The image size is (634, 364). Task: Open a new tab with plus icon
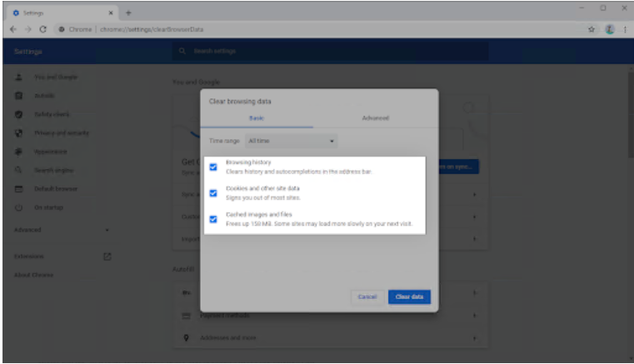(x=129, y=12)
